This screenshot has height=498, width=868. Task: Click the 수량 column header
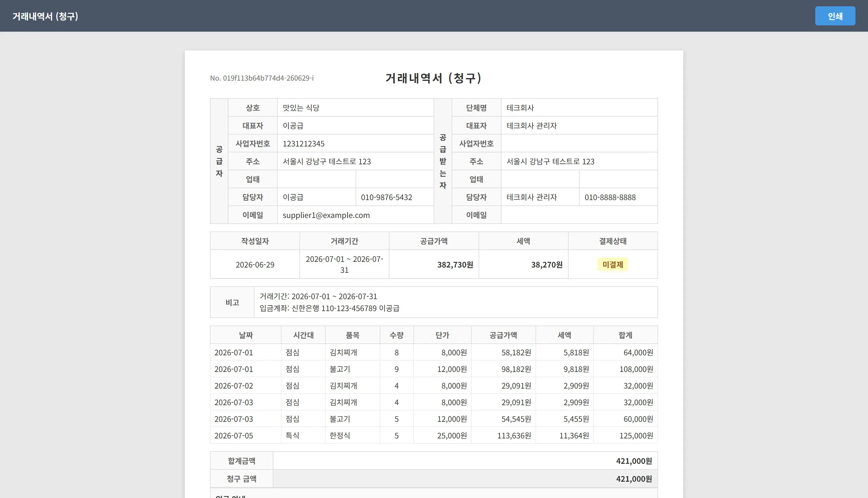point(396,335)
